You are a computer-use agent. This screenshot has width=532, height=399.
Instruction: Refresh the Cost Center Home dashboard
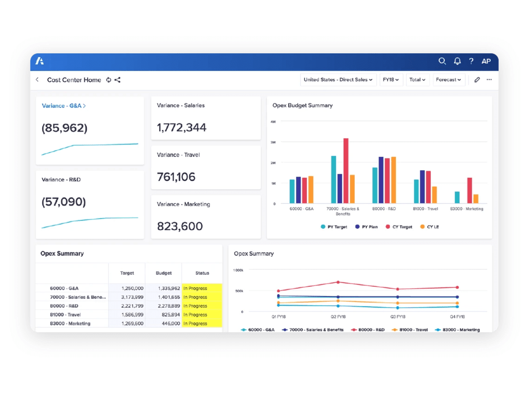coord(109,80)
